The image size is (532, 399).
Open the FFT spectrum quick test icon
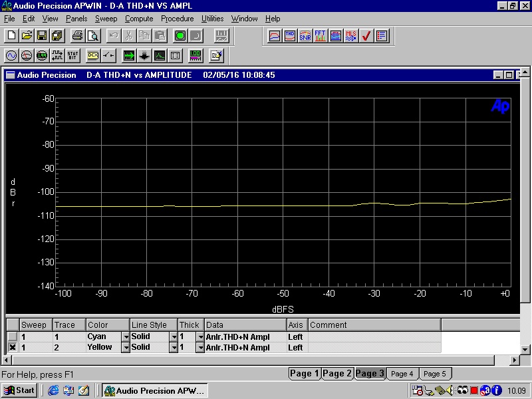[x=321, y=36]
